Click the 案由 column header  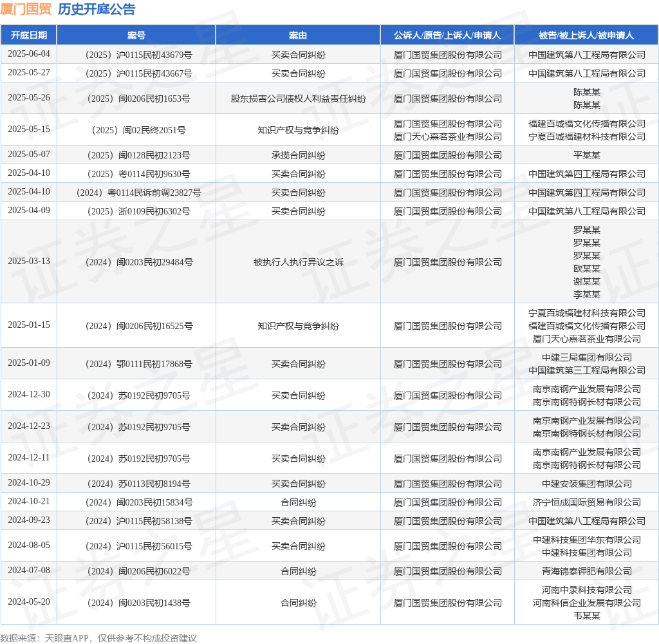point(298,35)
